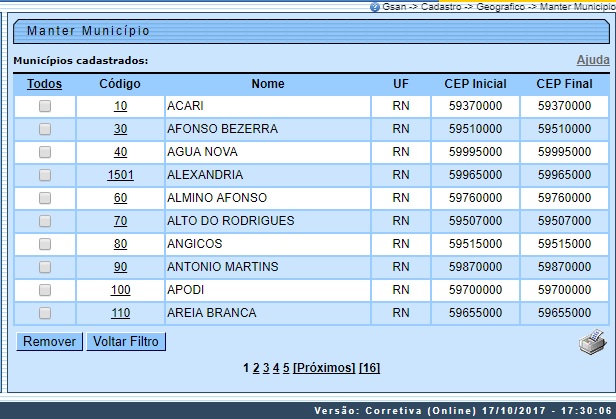616x419 pixels.
Task: Click CEP Inicial value 59995000
Action: coord(475,152)
